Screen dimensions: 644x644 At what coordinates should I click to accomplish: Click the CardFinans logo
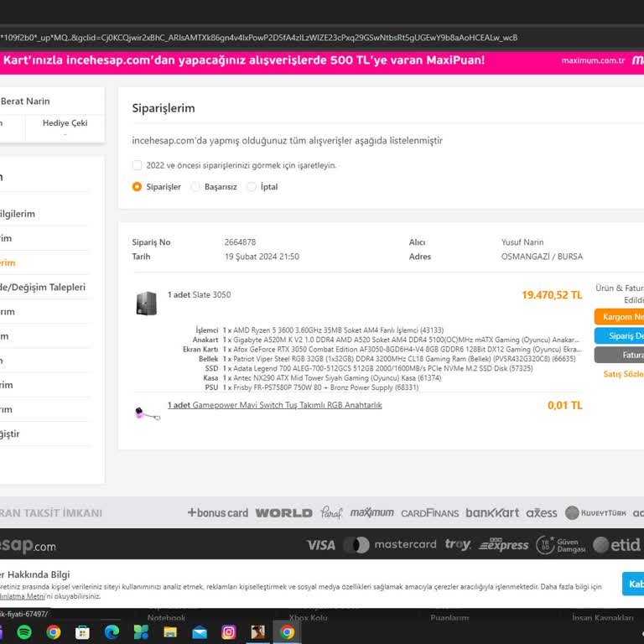point(429,513)
